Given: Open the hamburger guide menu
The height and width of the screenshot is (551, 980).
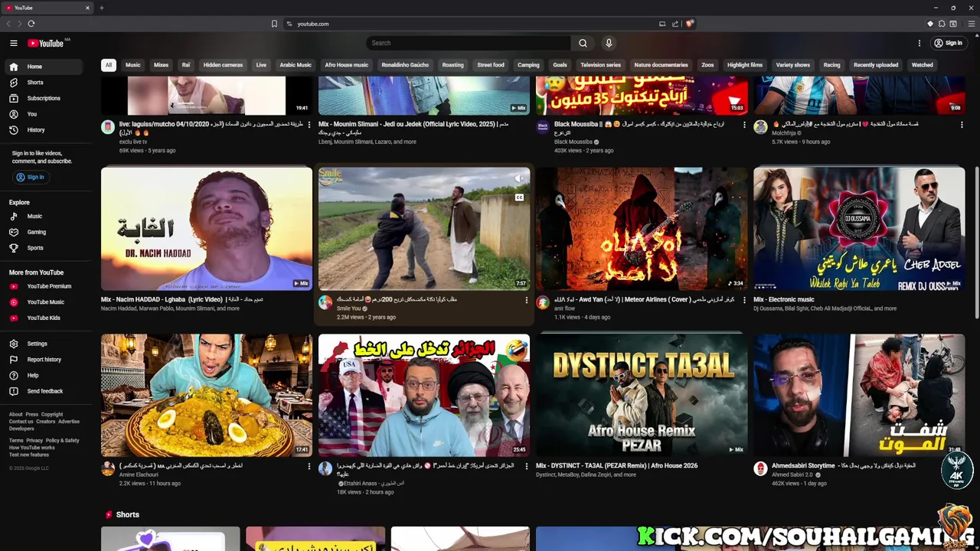Looking at the screenshot, I should (x=13, y=43).
